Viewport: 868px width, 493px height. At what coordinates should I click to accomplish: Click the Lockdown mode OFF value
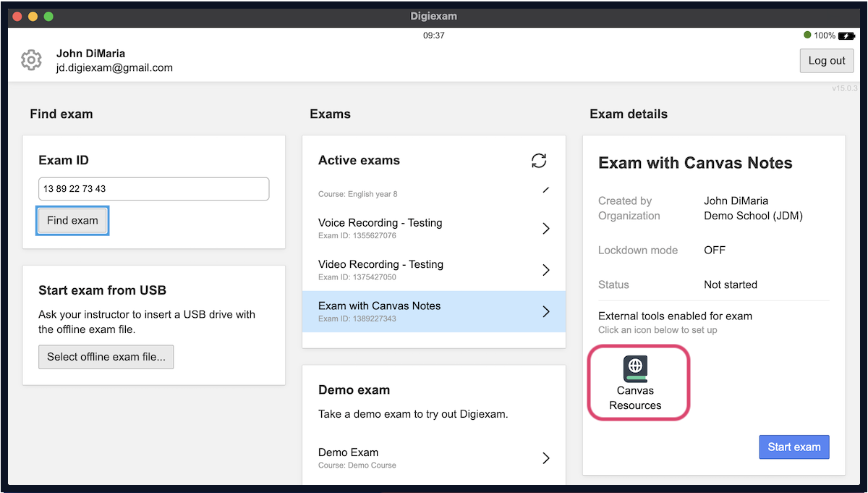(x=715, y=250)
